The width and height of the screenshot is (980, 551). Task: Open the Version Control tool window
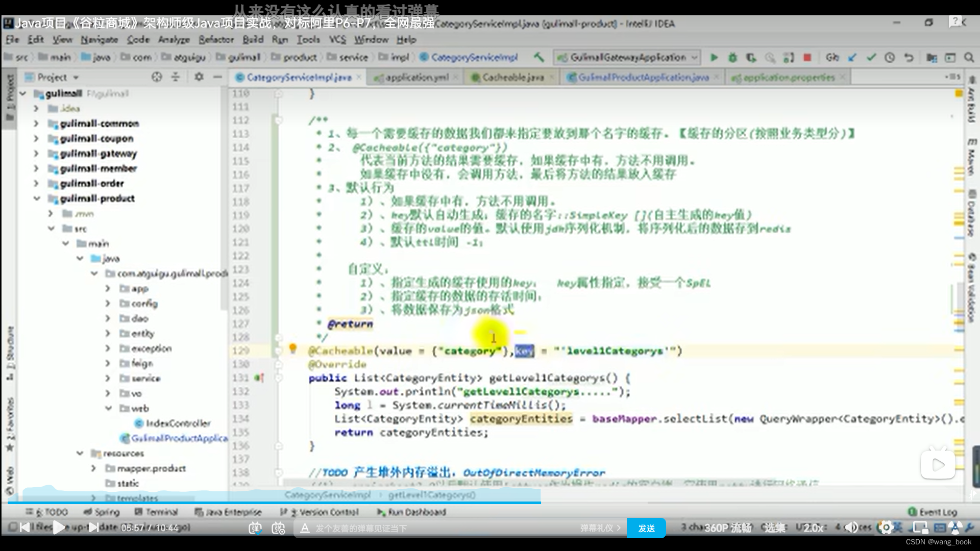tap(319, 512)
